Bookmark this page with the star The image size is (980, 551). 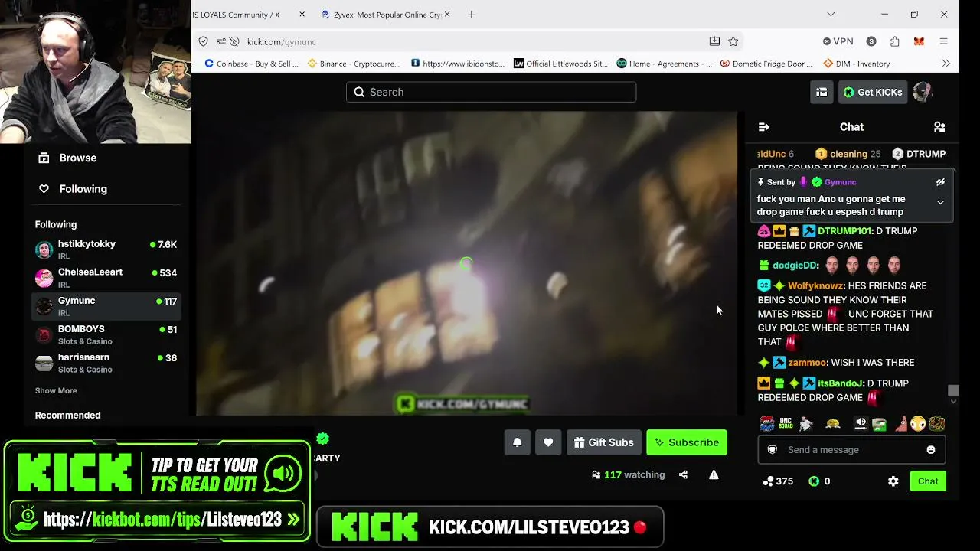pyautogui.click(x=733, y=41)
